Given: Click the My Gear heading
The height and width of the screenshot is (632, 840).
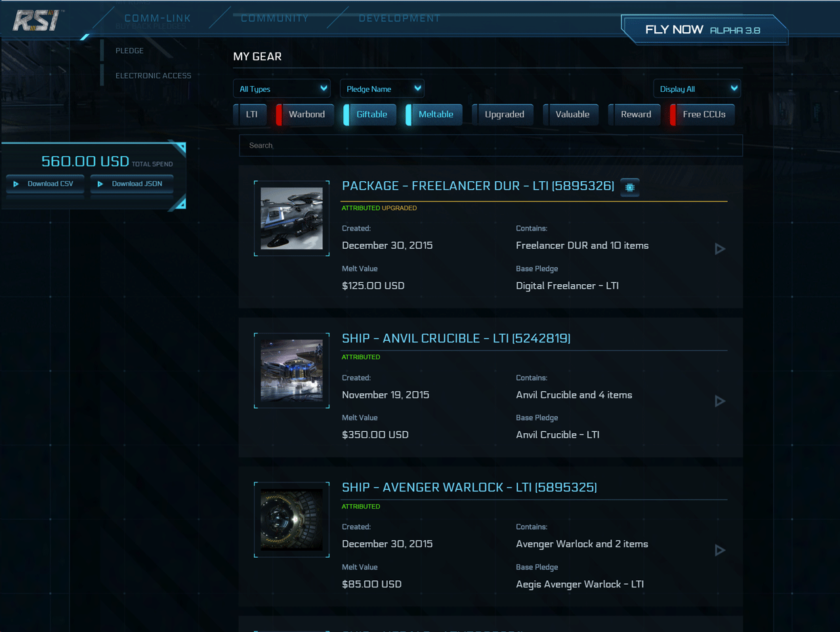Looking at the screenshot, I should pos(257,56).
